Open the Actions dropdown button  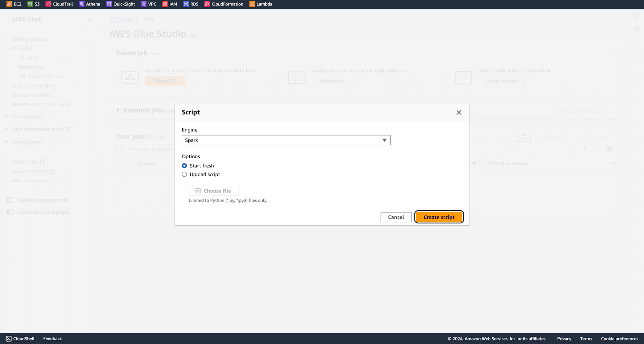point(555,137)
